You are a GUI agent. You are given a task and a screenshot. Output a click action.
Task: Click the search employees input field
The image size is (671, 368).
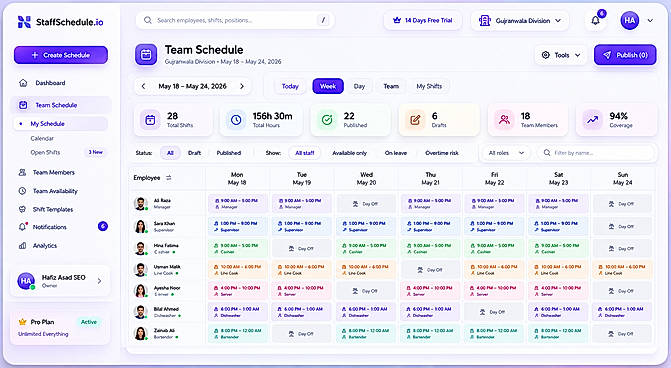coord(235,20)
